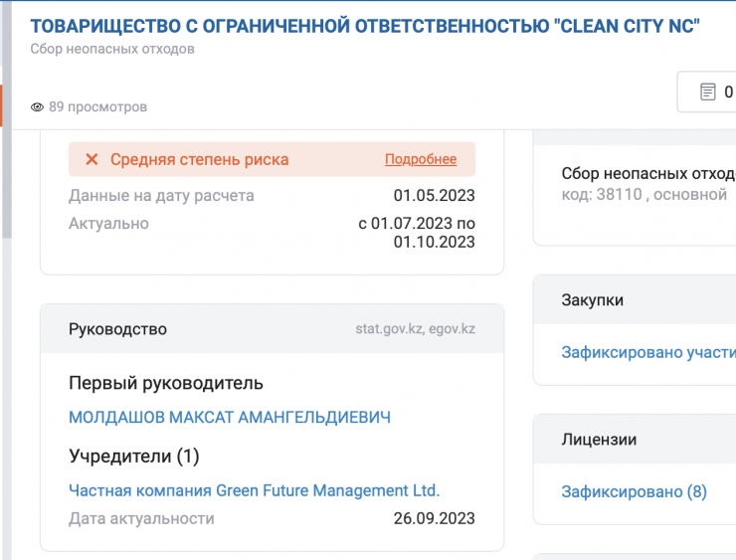The height and width of the screenshot is (560, 736).
Task: Click the orange marker on left edge
Action: tap(2, 106)
